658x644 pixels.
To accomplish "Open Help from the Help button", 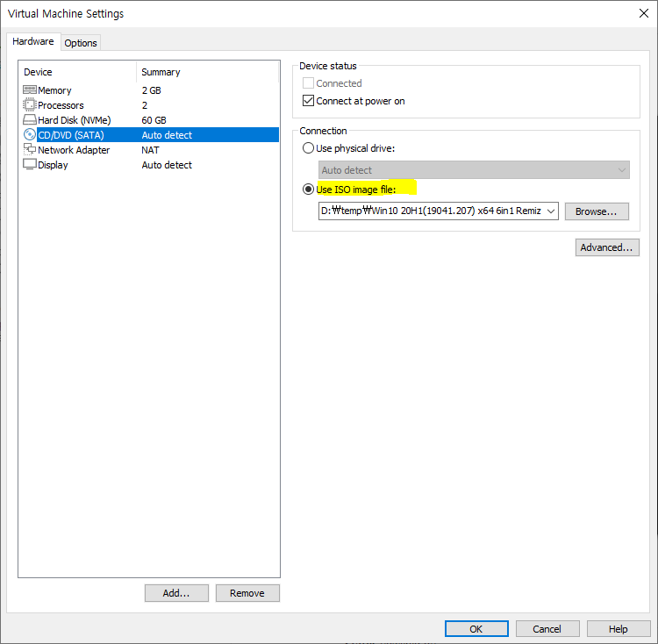I will pos(619,629).
